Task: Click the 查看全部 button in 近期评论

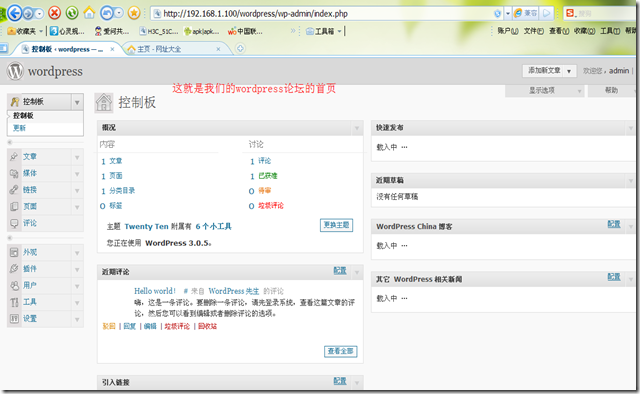Action: click(340, 351)
